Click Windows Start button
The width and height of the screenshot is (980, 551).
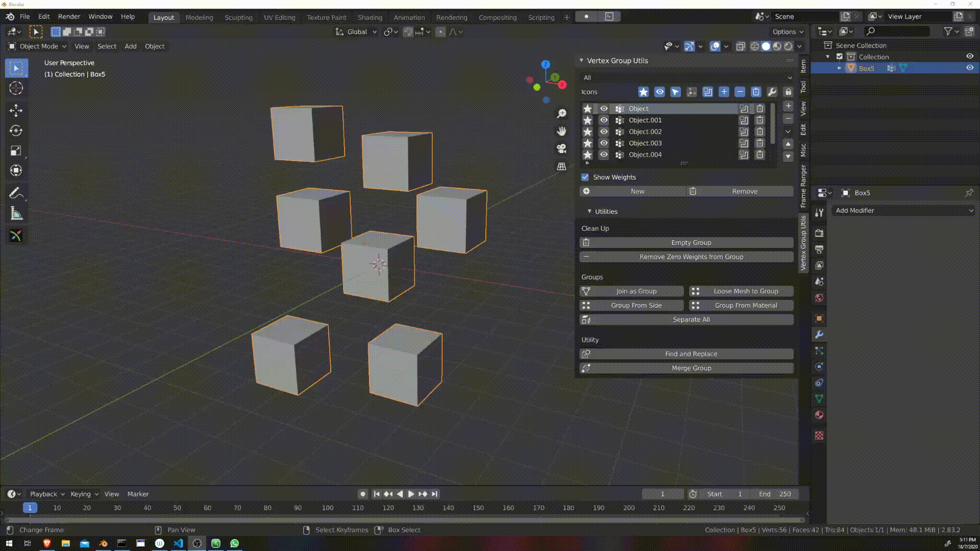pyautogui.click(x=9, y=543)
